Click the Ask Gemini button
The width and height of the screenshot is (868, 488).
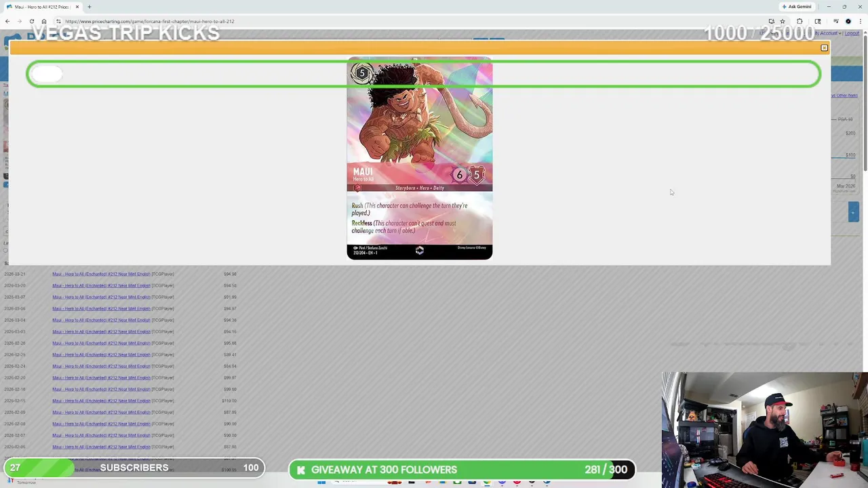pyautogui.click(x=796, y=7)
